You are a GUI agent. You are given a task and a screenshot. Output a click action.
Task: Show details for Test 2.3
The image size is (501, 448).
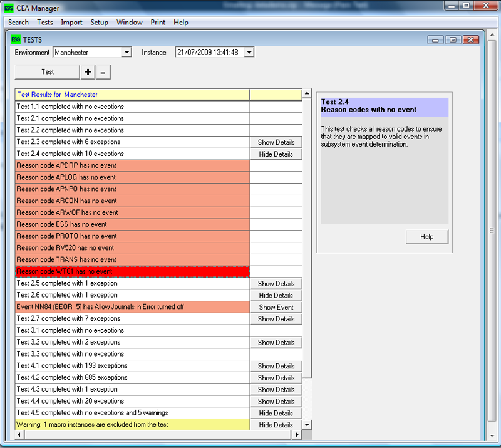pyautogui.click(x=276, y=142)
